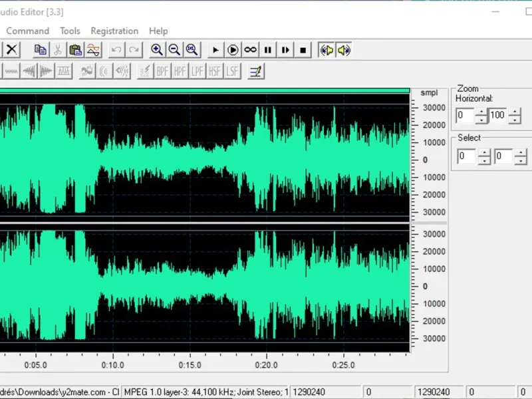
Task: Apply the HSF high-shelf filter
Action: click(214, 71)
